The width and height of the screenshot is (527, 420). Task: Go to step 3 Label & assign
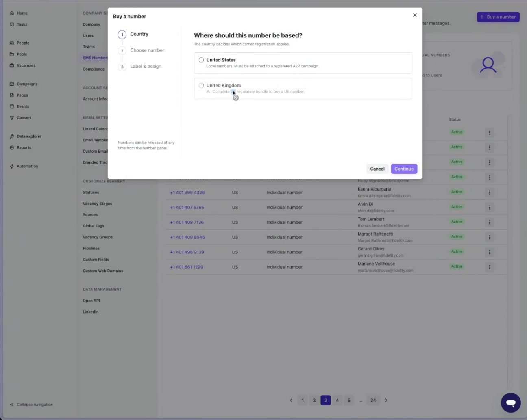click(x=139, y=67)
